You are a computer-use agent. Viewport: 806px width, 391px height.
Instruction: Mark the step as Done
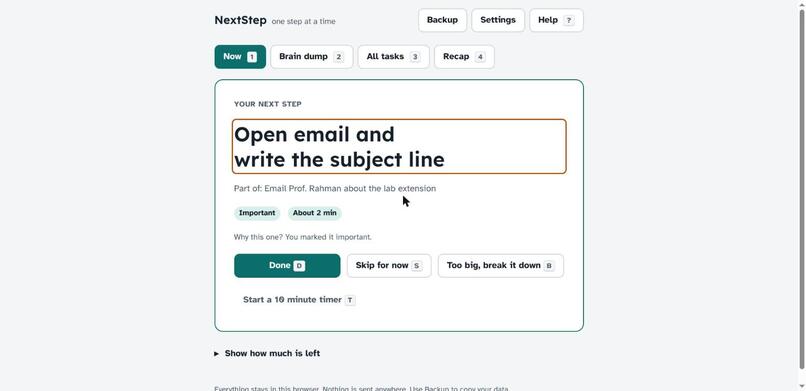click(287, 266)
